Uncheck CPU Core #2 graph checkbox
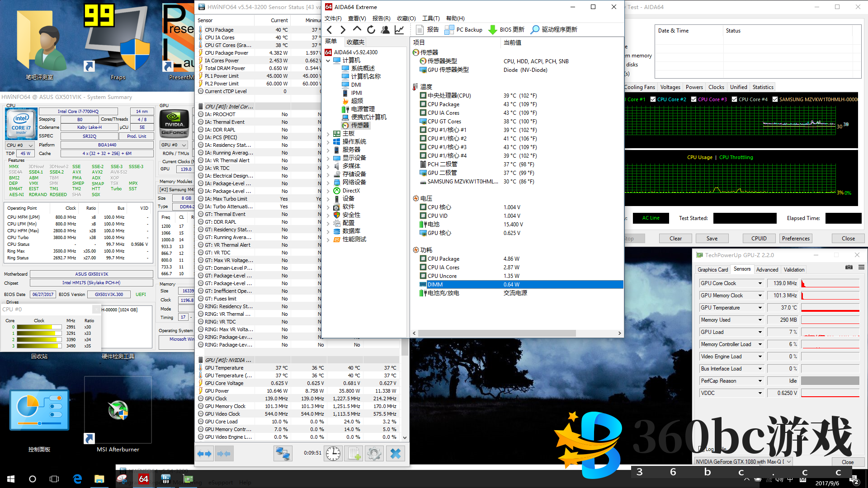Image resolution: width=868 pixels, height=488 pixels. (x=653, y=99)
